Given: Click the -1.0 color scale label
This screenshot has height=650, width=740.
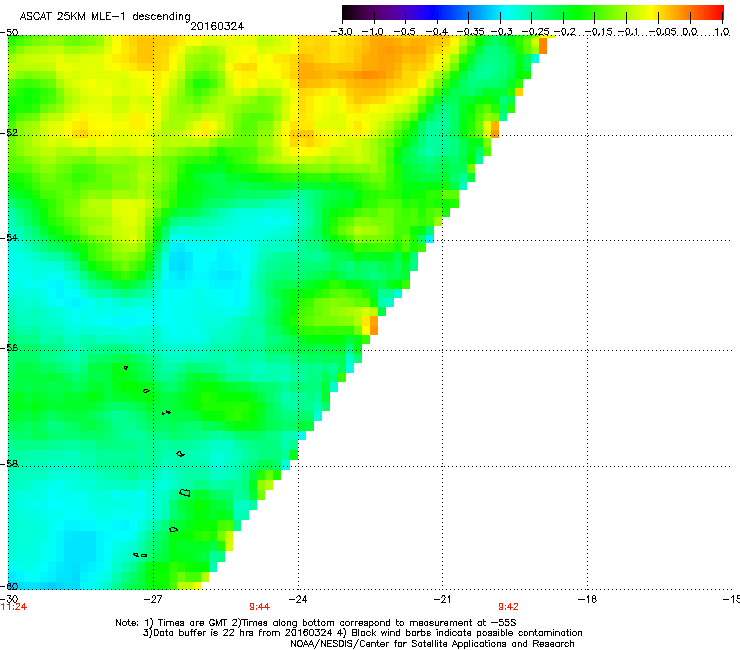Looking at the screenshot, I should [x=373, y=32].
